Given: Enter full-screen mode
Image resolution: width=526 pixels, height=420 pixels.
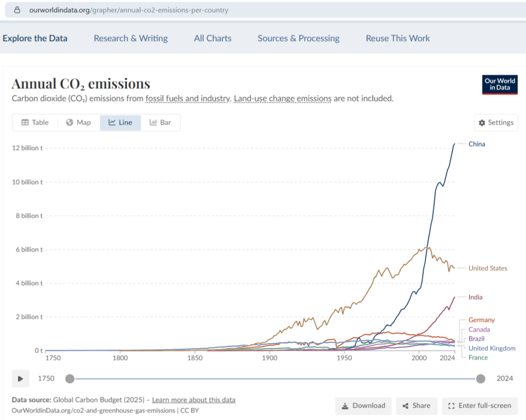Looking at the screenshot, I should tap(480, 406).
